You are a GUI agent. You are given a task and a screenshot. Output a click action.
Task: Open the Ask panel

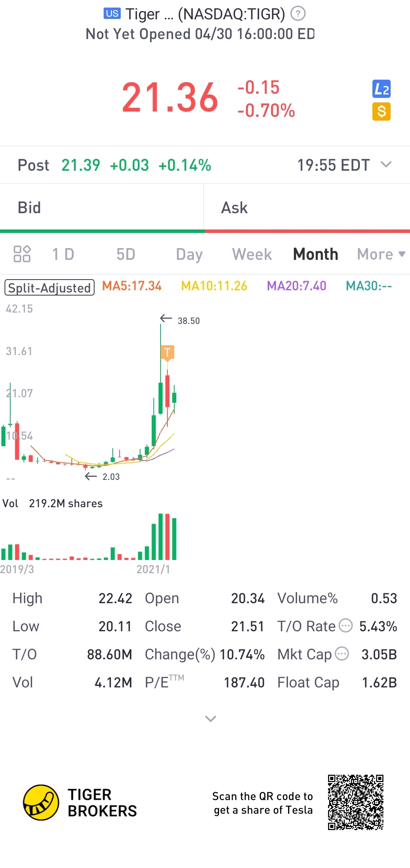pyautogui.click(x=307, y=208)
